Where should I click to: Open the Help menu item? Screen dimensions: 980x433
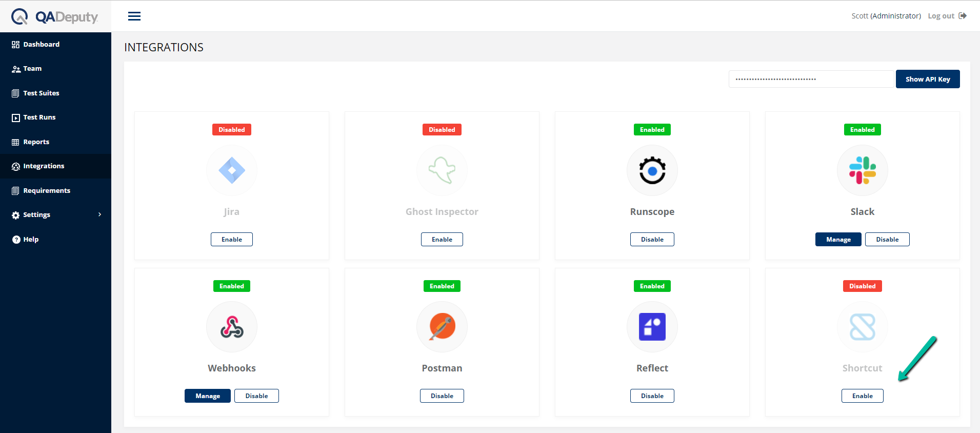55,240
